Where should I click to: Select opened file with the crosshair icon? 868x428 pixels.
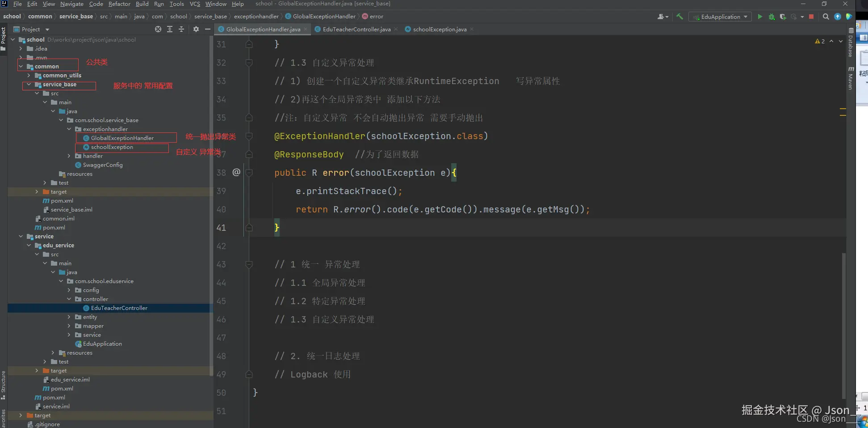(x=158, y=29)
